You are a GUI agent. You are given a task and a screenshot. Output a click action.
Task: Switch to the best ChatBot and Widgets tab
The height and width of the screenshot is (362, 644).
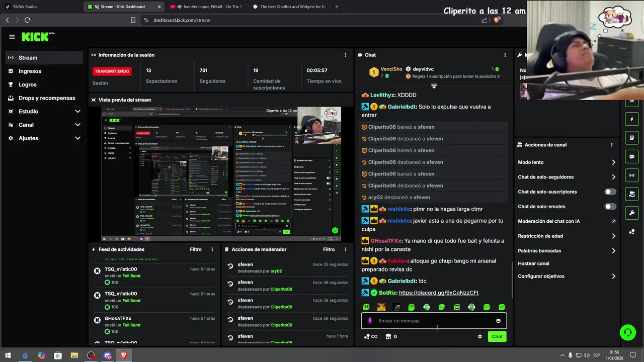289,7
